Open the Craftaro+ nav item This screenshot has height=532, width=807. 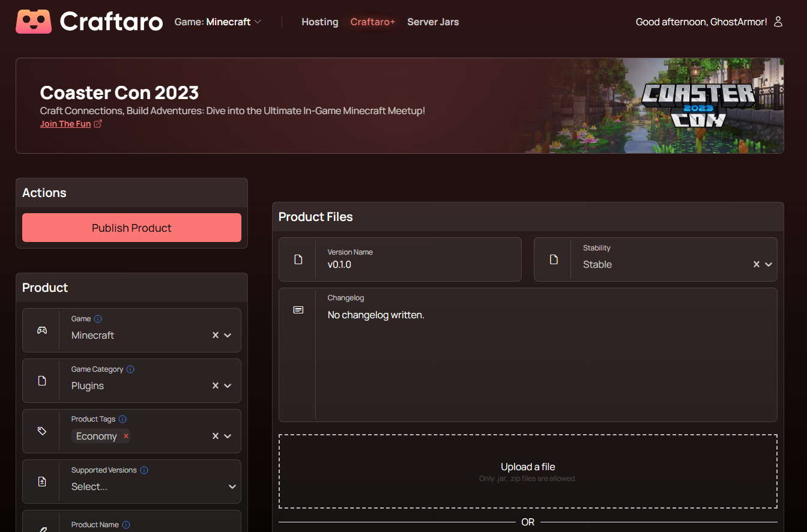click(x=373, y=22)
